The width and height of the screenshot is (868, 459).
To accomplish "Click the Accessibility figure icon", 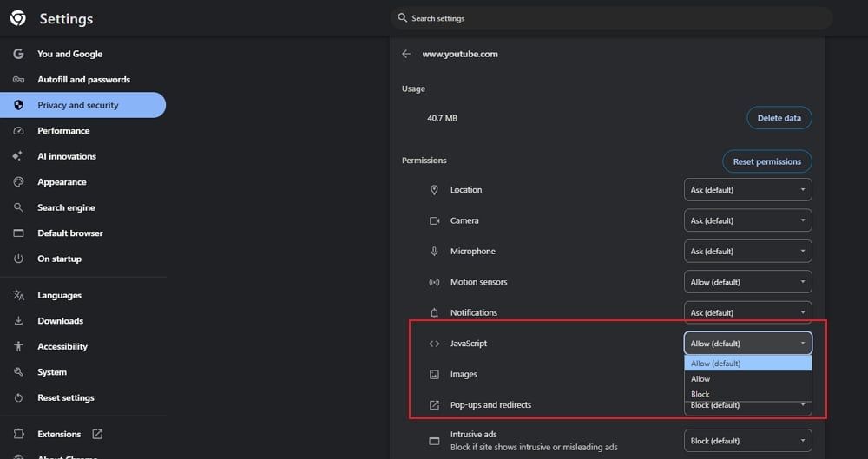I will tap(18, 346).
